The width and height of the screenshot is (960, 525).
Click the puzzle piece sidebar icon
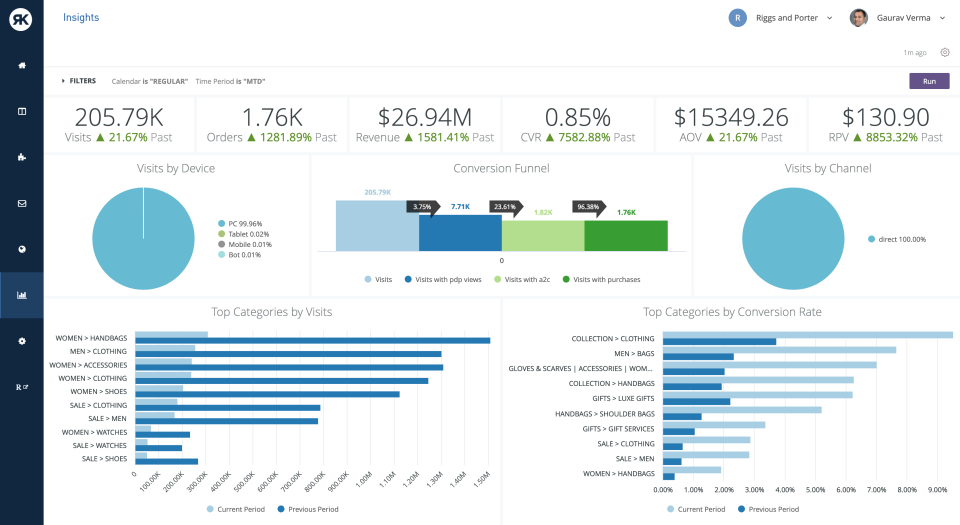[21, 157]
